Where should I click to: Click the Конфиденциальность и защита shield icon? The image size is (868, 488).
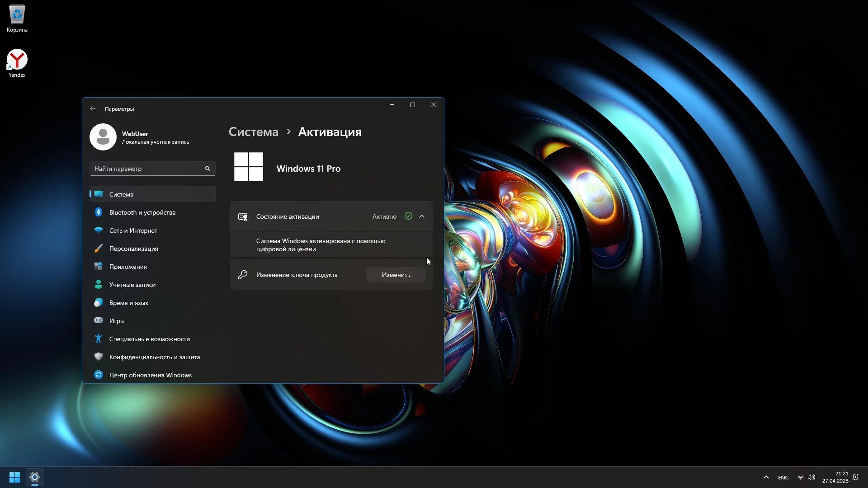click(x=98, y=357)
